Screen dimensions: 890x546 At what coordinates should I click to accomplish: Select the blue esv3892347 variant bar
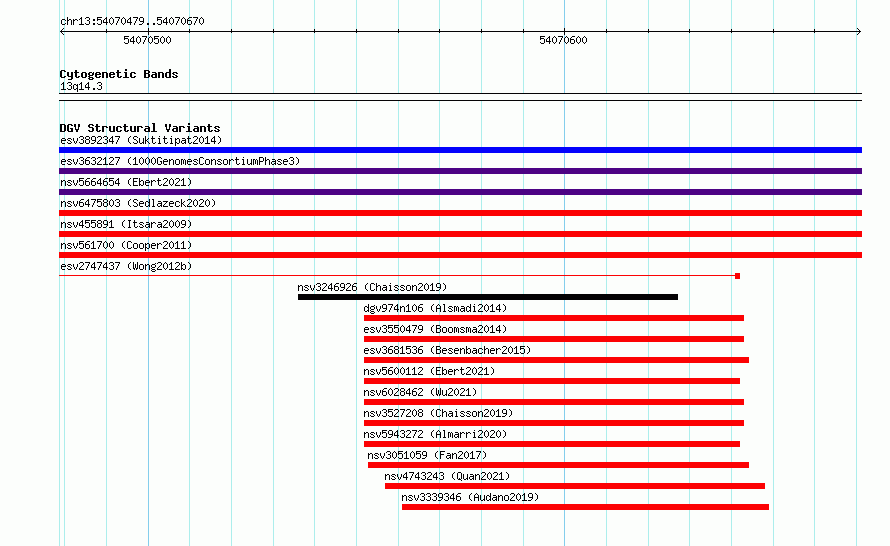click(x=460, y=150)
